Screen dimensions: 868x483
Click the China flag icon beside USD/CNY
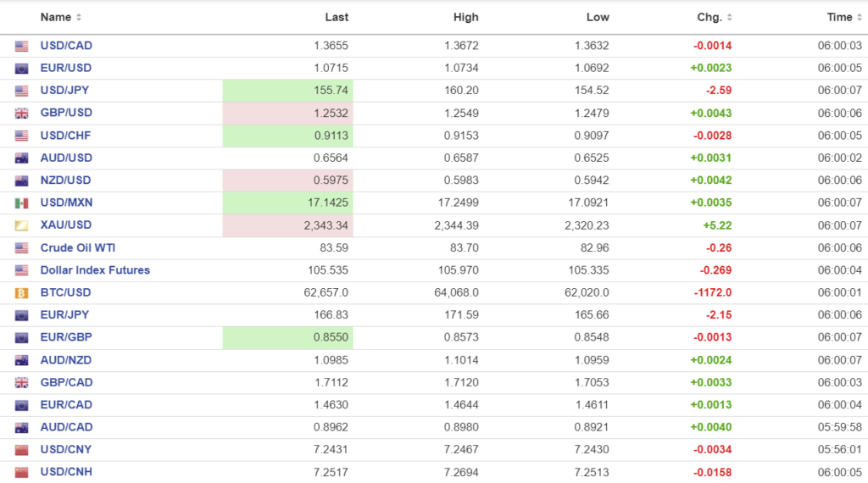point(21,450)
